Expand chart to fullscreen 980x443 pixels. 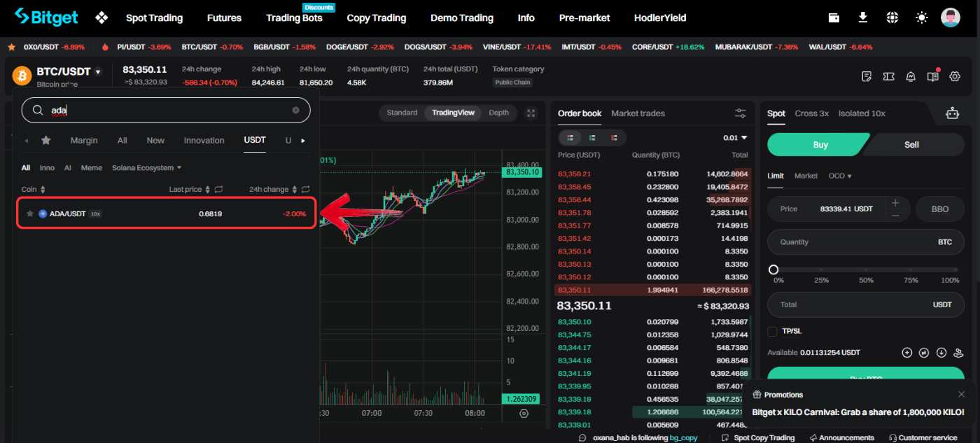pos(531,113)
